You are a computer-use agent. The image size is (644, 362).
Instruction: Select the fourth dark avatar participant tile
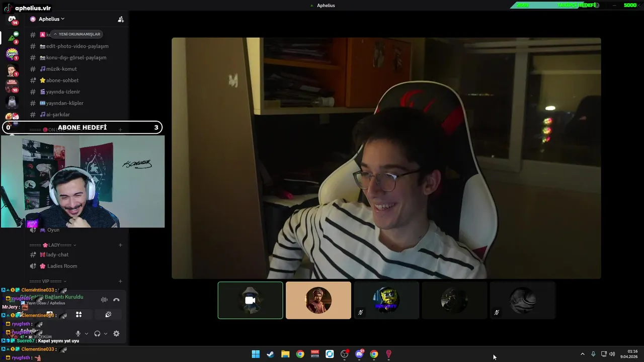454,300
